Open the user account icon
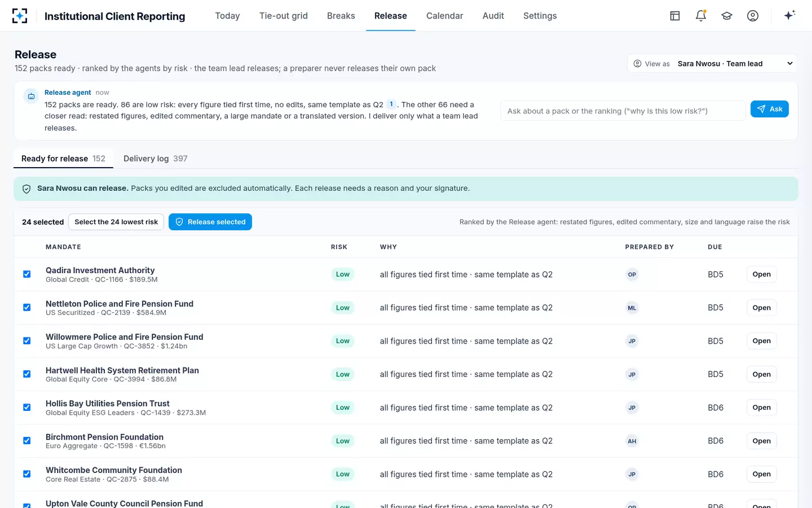Viewport: 812px width, 508px height. [x=753, y=16]
